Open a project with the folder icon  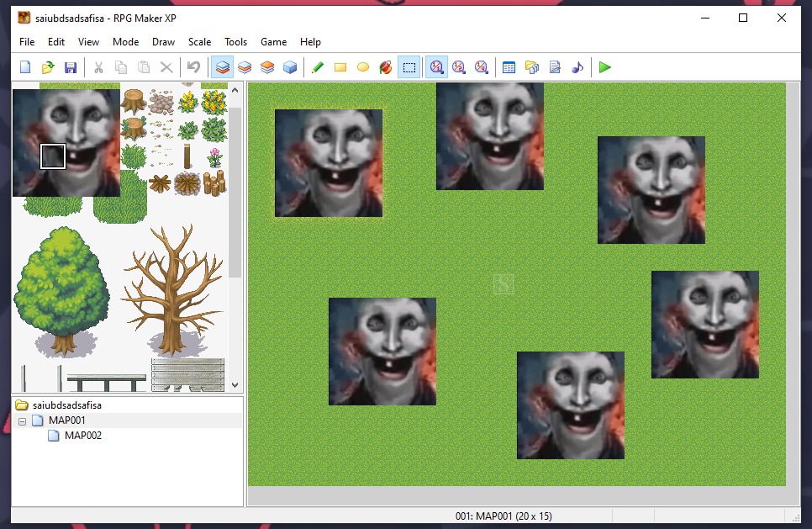coord(48,67)
